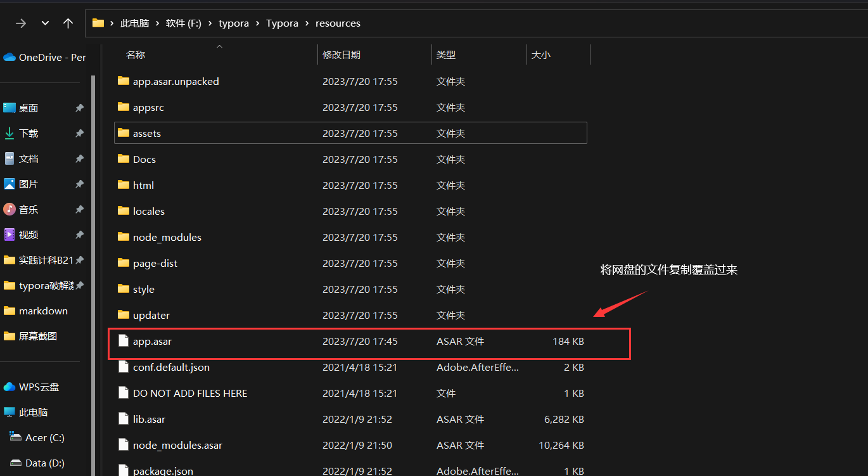This screenshot has height=476, width=868.
Task: Sort by the 大小 column header
Action: pyautogui.click(x=541, y=55)
